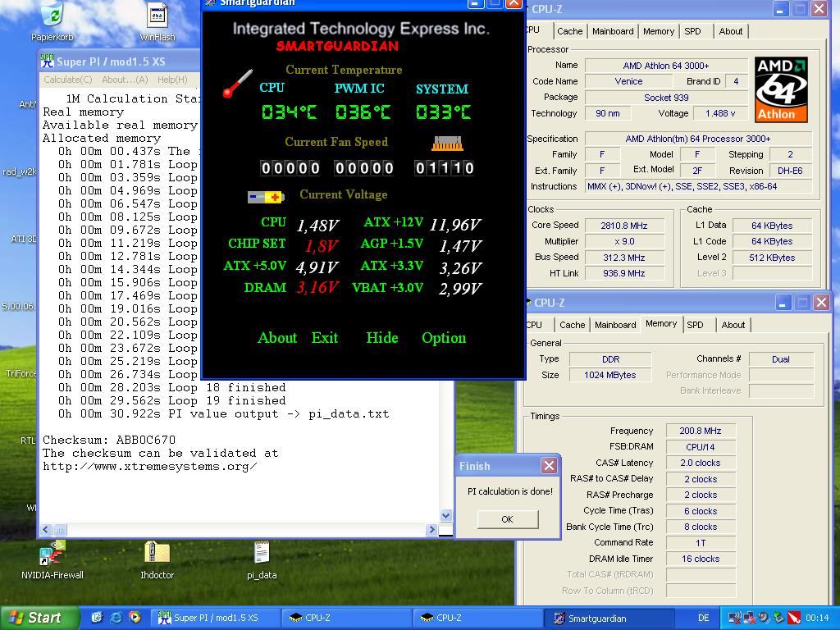Select Memory tab in lower CPU-Z
This screenshot has width=840, height=630.
tap(661, 323)
